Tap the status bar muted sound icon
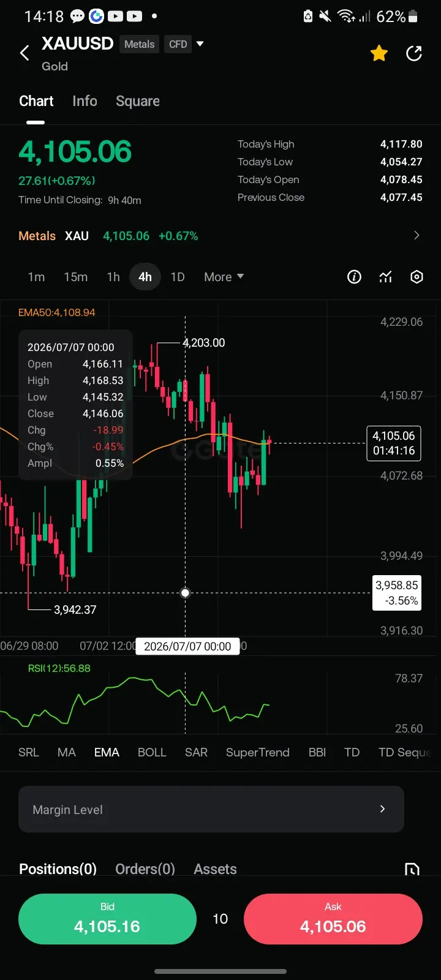This screenshot has width=441, height=980. point(326,17)
